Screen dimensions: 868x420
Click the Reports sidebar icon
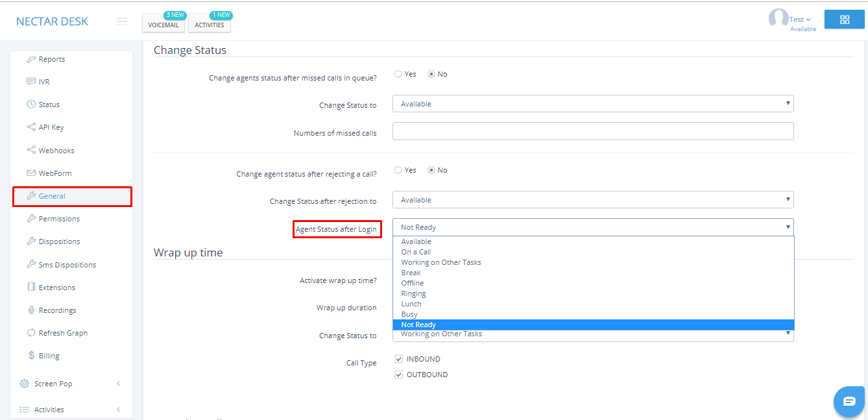click(31, 59)
